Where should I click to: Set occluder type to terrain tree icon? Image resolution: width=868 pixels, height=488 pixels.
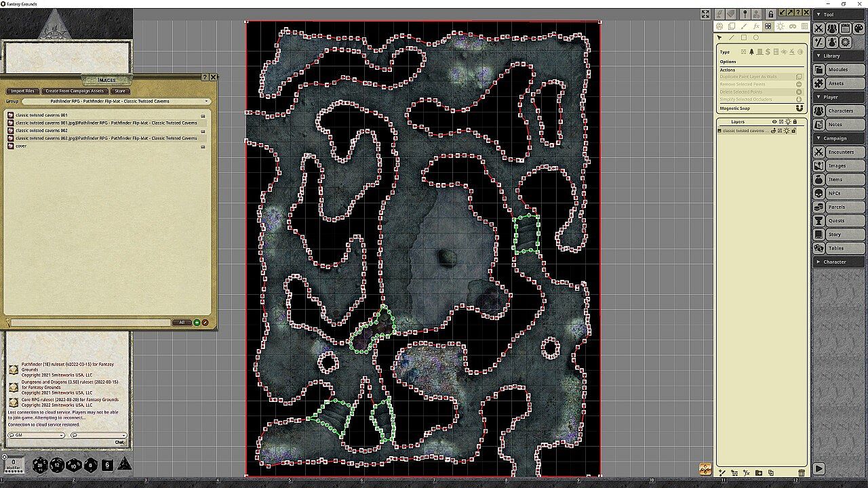pos(751,52)
